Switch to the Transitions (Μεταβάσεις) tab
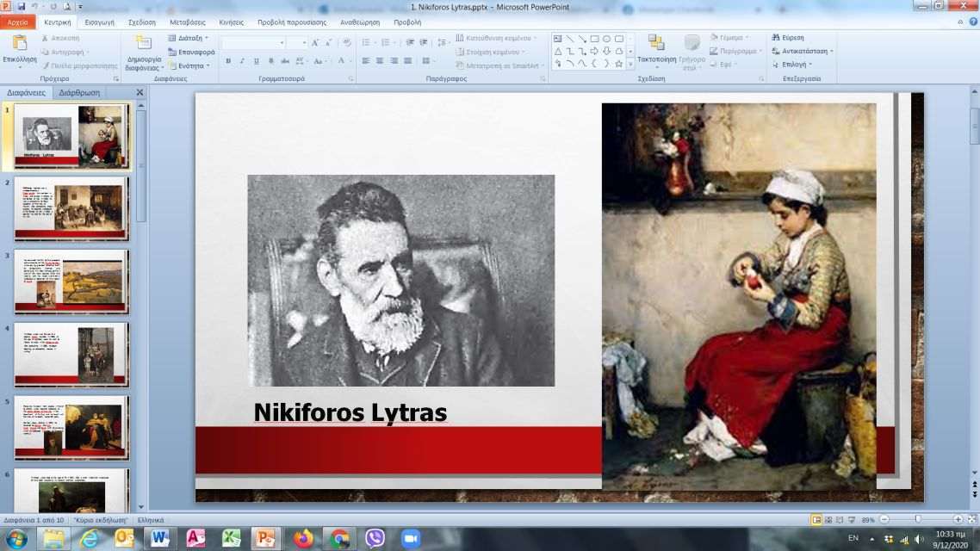This screenshot has width=980, height=551. pyautogui.click(x=188, y=22)
